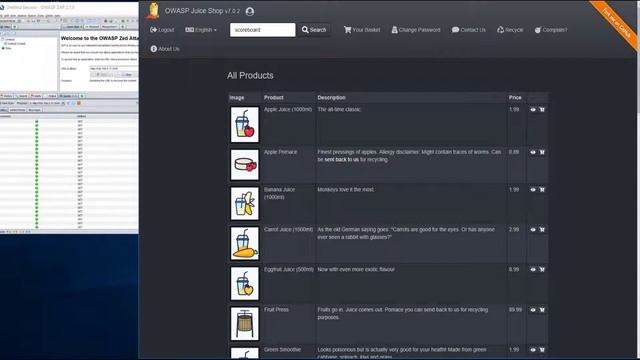
Task: Click the Description column header
Action: pyautogui.click(x=331, y=98)
